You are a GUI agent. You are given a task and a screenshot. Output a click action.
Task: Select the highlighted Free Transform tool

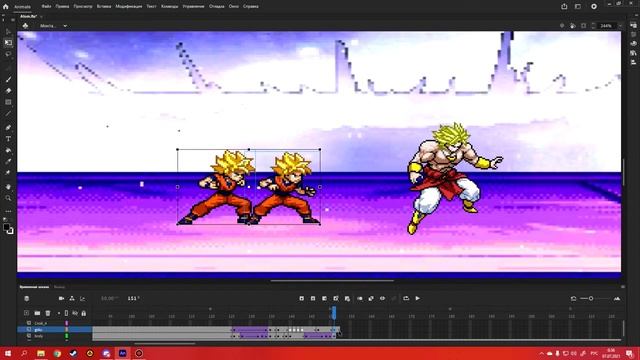[x=8, y=42]
